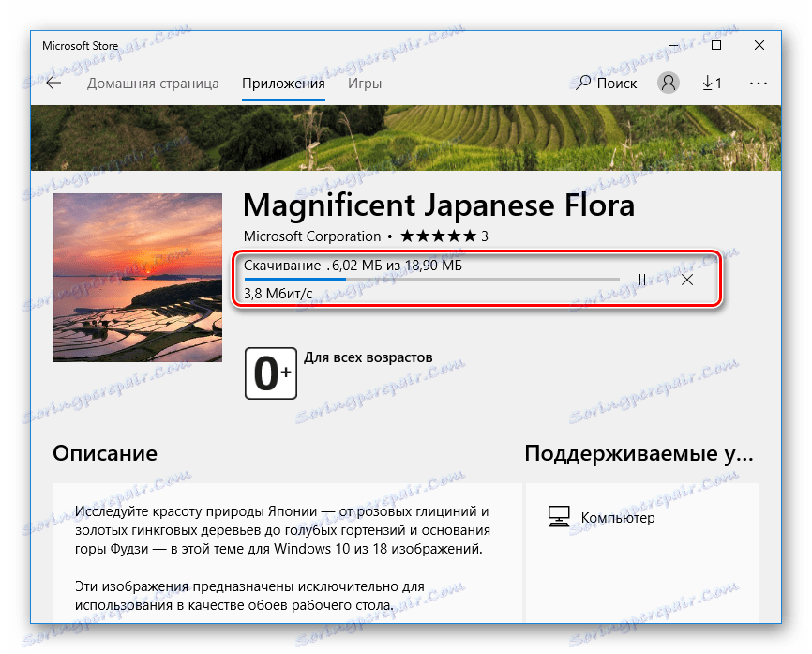Click the 0+ age rating badge

pos(270,373)
